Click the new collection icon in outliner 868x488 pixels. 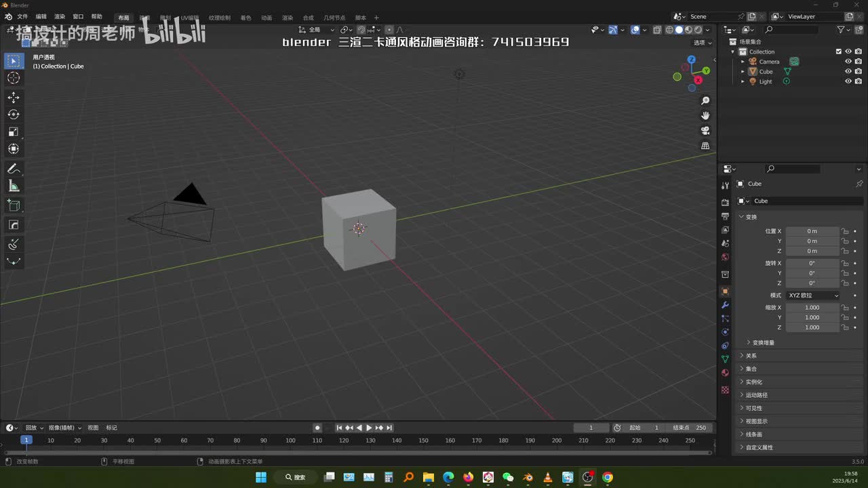(x=859, y=30)
